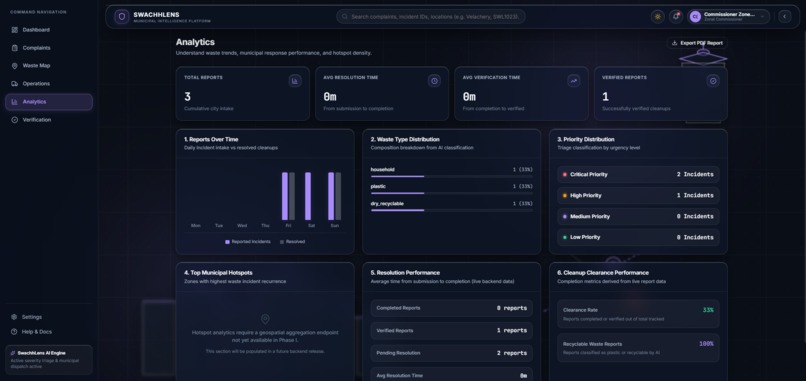Click the hotspot map pin placeholder icon
This screenshot has width=806, height=381.
[x=265, y=319]
